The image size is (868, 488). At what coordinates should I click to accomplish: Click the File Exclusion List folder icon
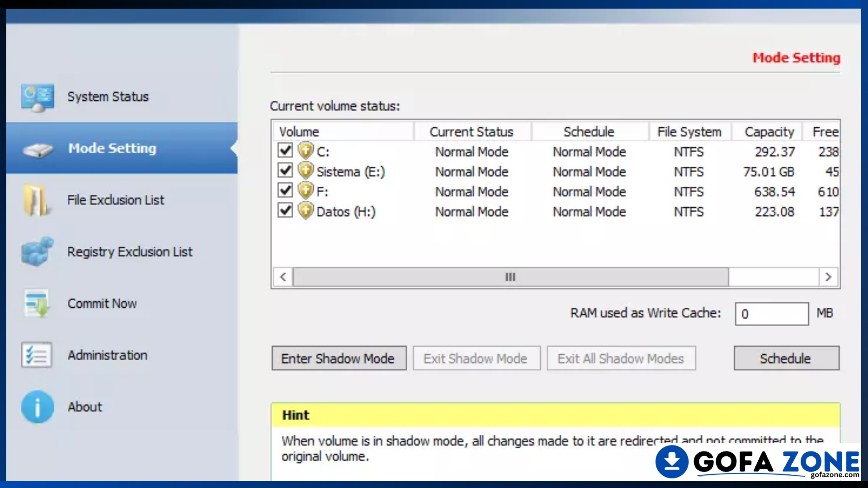click(36, 200)
